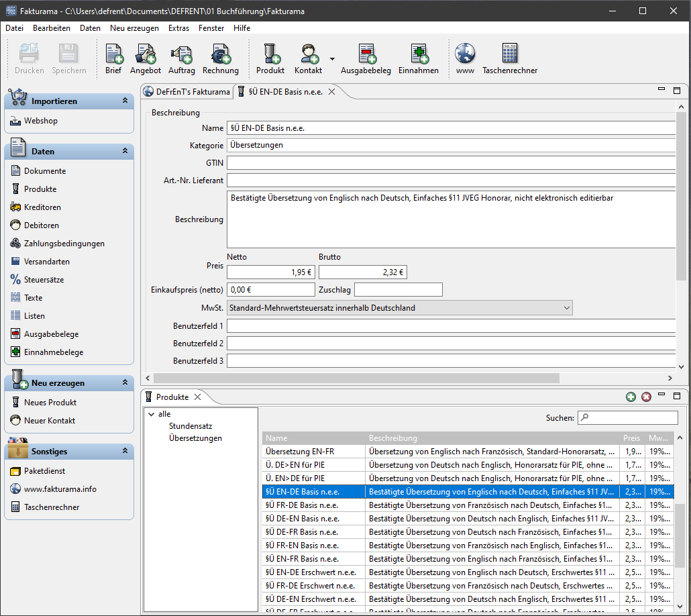Collapse the Importieren panel
Screen dimensions: 691x616
tap(125, 101)
